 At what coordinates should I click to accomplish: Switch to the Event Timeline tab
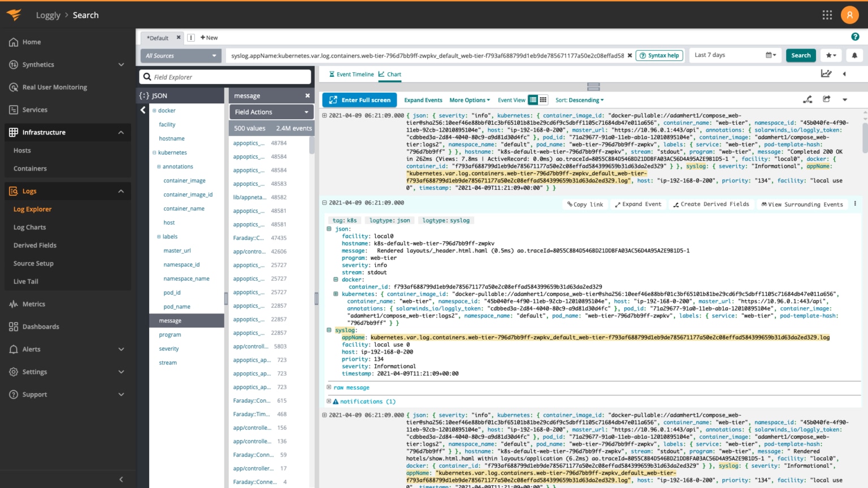351,74
